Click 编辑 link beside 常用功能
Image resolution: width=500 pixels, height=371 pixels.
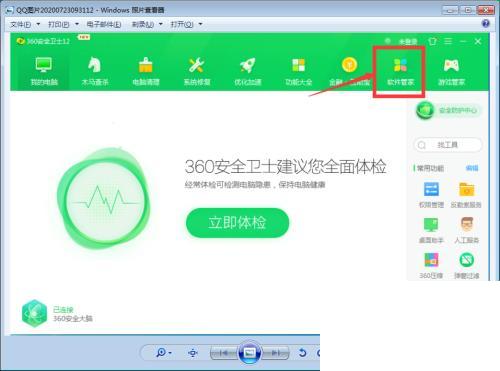472,168
